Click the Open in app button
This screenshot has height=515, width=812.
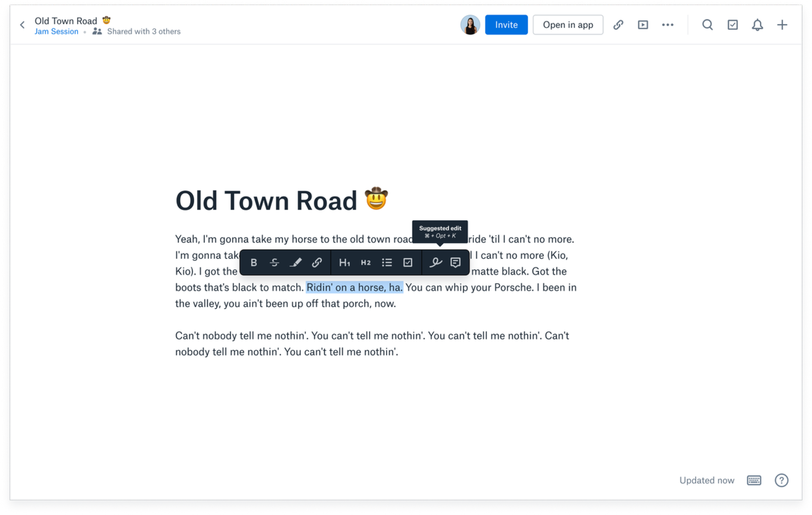568,25
